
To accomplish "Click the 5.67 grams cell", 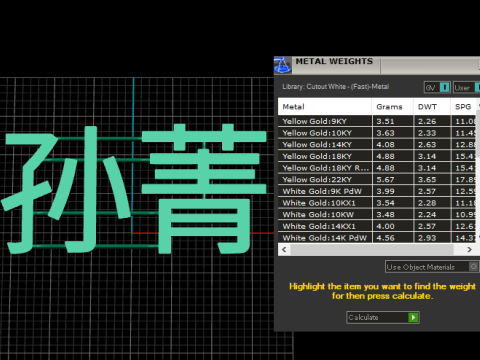I will (x=393, y=180).
